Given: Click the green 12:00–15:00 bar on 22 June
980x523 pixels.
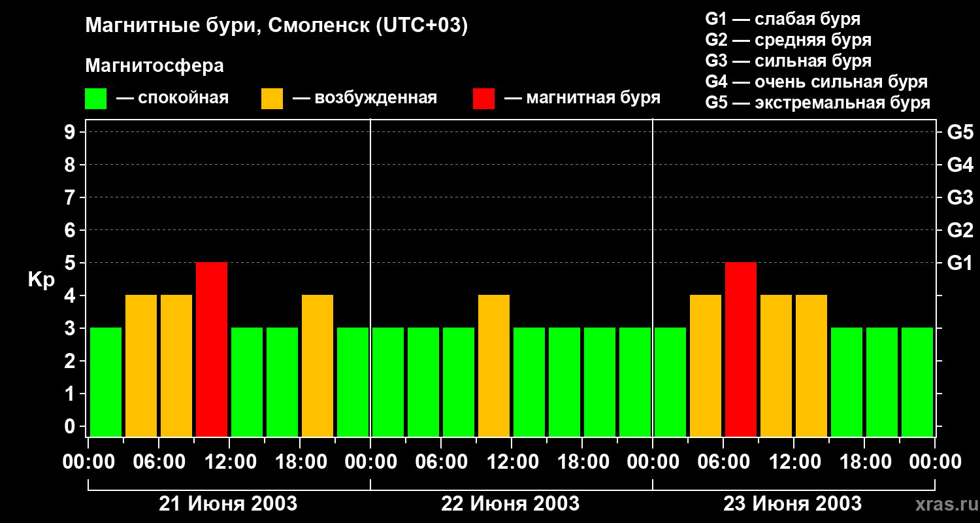Looking at the screenshot, I should point(529,382).
